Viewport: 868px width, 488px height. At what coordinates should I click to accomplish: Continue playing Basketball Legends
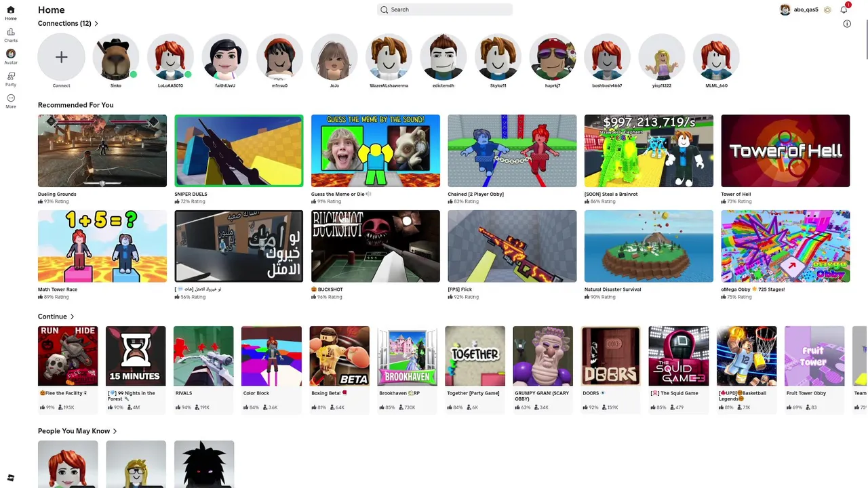coord(747,356)
